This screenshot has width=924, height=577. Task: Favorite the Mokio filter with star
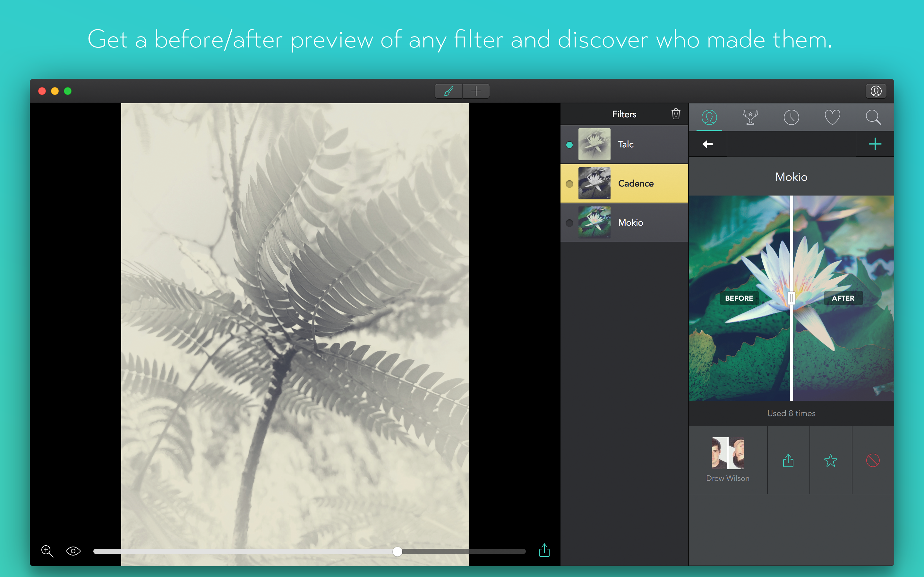[830, 460]
